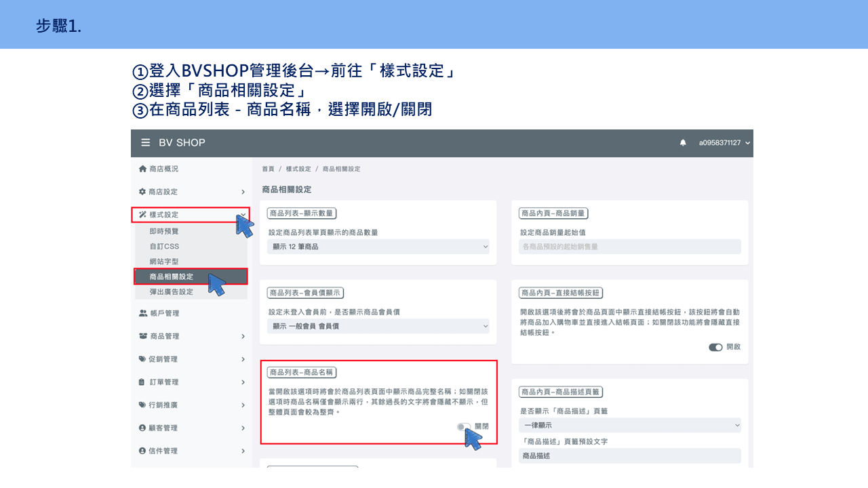Click the notification bell icon
Screen dimensions: 868x488
[x=683, y=143]
